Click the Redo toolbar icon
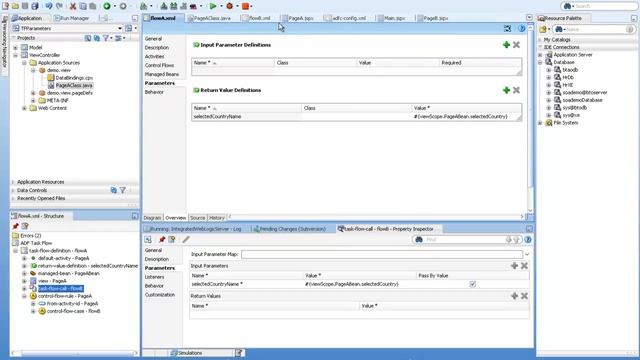Image resolution: width=640 pixels, height=360 pixels. (x=59, y=6)
